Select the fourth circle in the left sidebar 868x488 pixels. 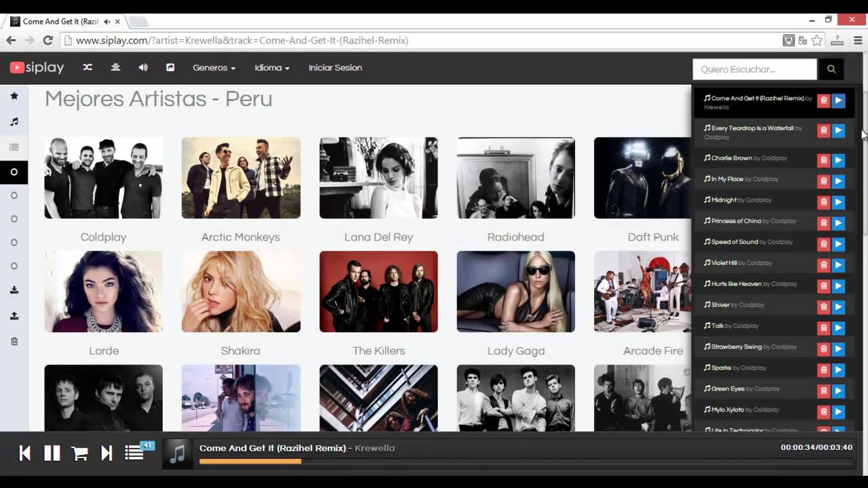tap(14, 243)
